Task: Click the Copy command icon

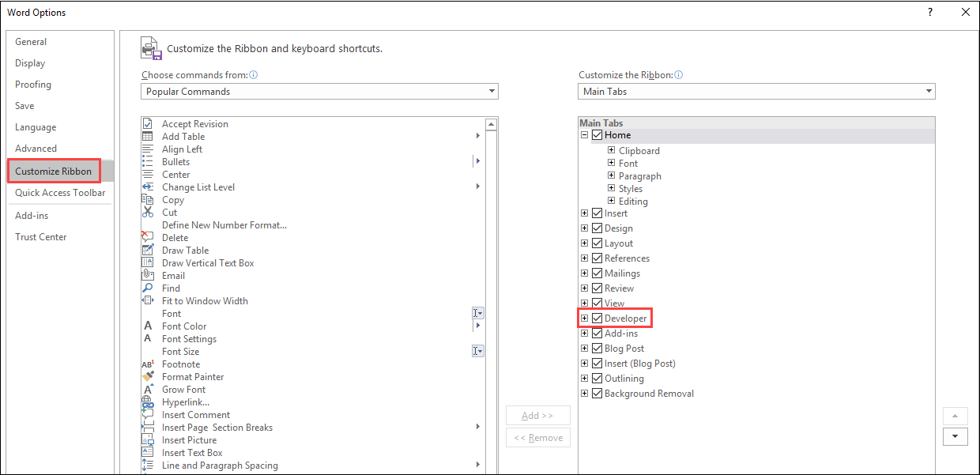Action: pos(147,200)
